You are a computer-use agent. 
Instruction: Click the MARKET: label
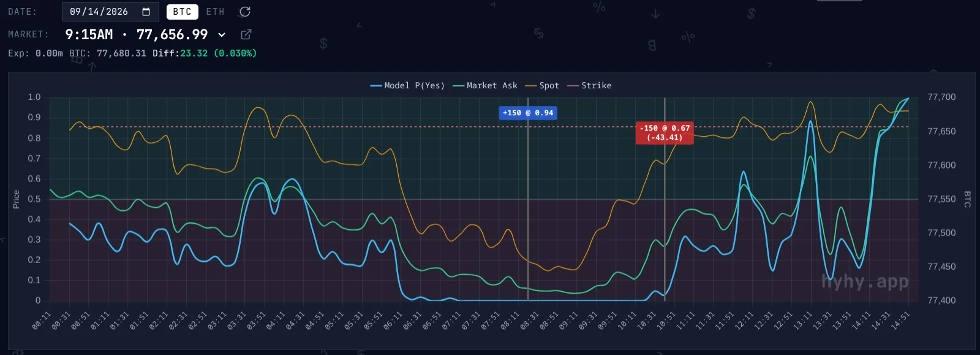(28, 34)
